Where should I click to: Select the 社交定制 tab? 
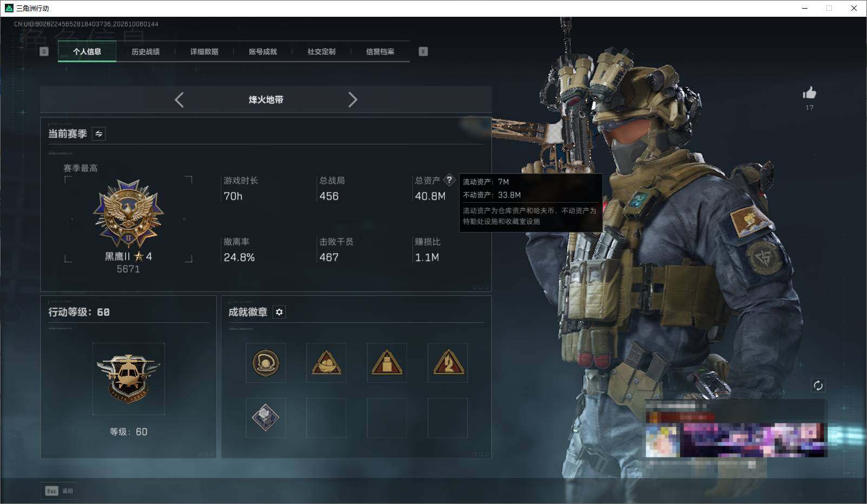tap(321, 51)
